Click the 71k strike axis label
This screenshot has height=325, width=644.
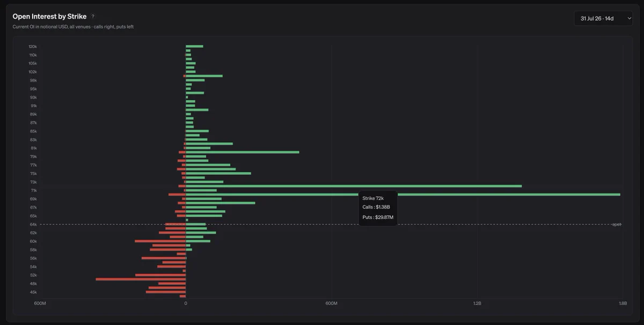coord(33,190)
